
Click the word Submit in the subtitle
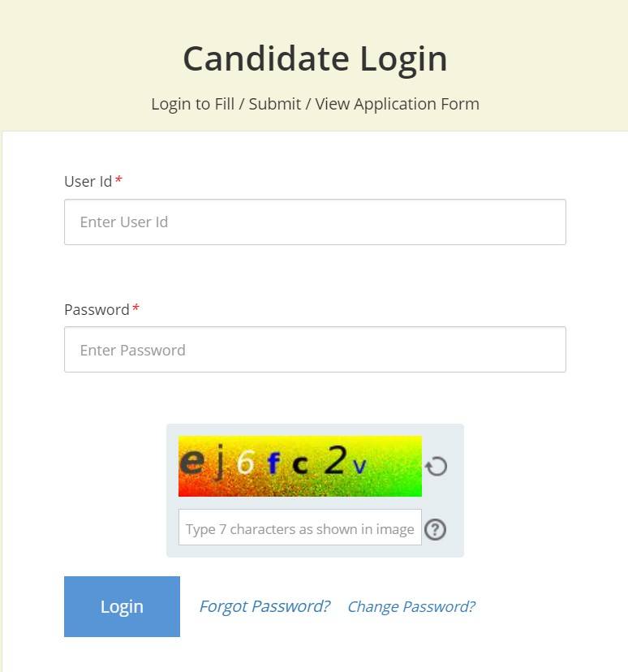(x=275, y=104)
